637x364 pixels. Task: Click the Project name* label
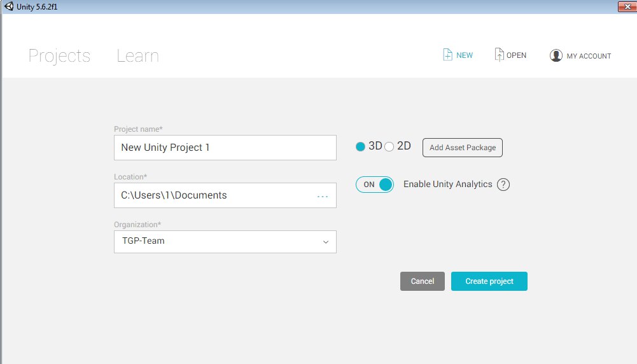click(x=138, y=129)
